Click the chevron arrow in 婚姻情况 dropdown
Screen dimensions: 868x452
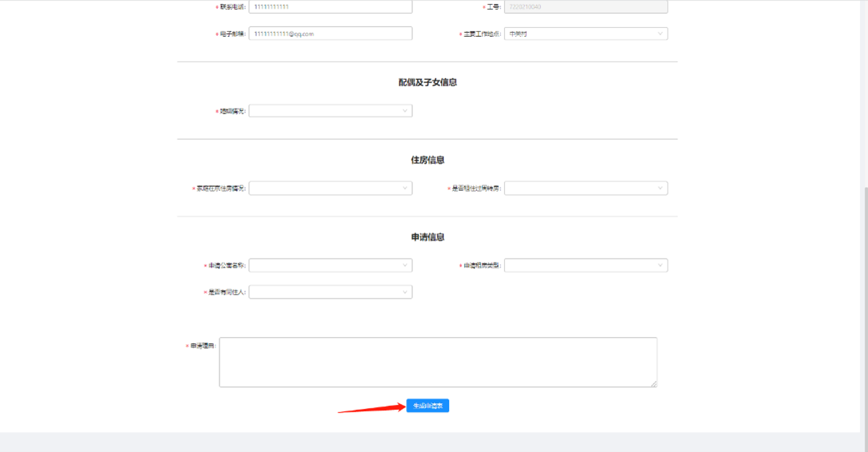click(404, 111)
